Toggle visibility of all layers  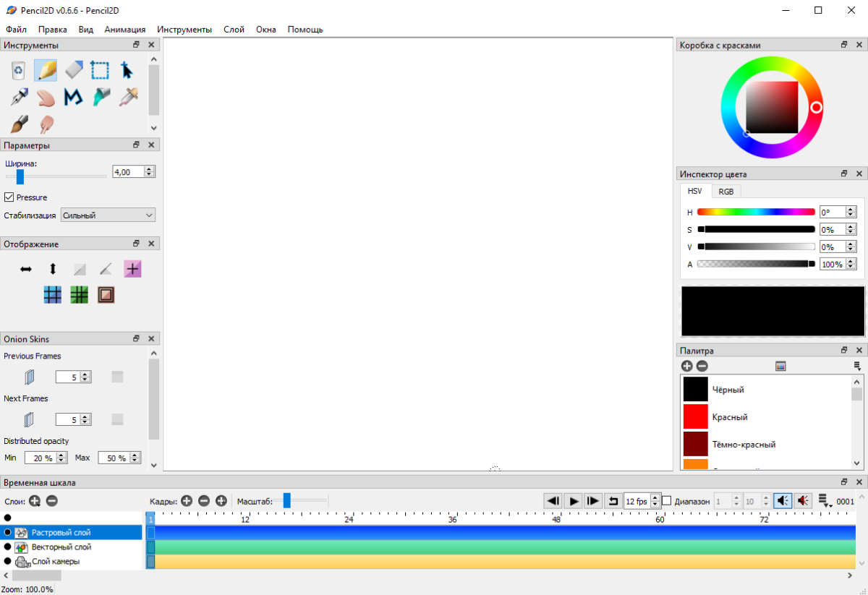click(x=7, y=518)
